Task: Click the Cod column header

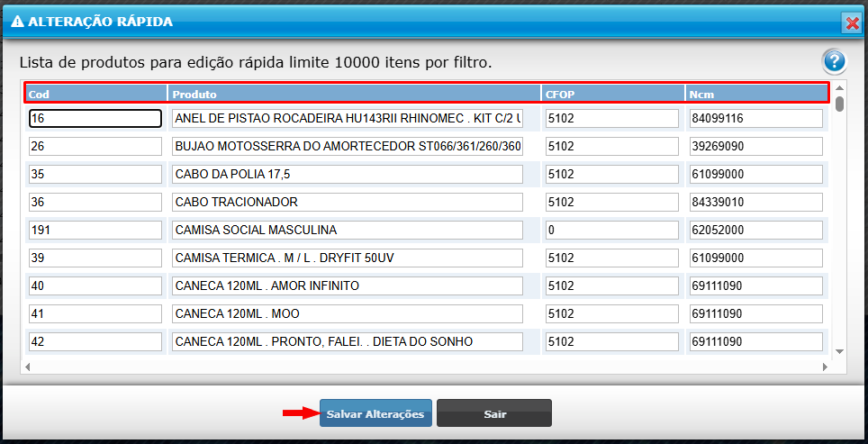Action: click(95, 94)
